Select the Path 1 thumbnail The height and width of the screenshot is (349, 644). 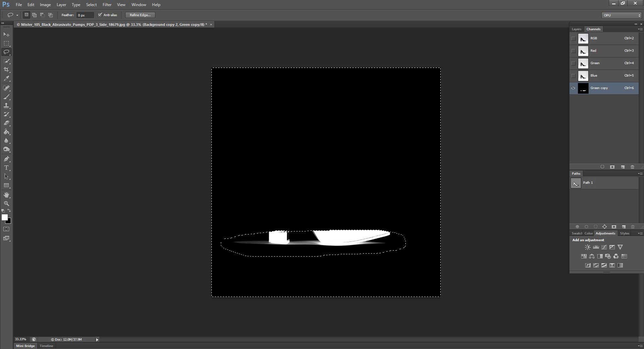(576, 183)
